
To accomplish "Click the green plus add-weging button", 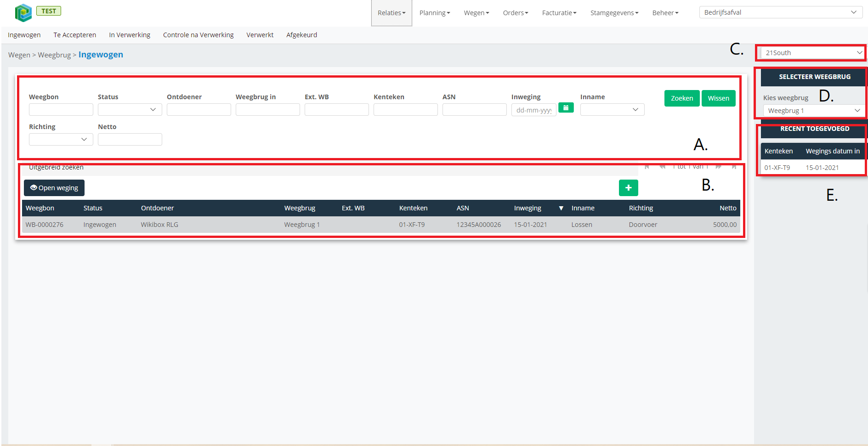I will [628, 188].
